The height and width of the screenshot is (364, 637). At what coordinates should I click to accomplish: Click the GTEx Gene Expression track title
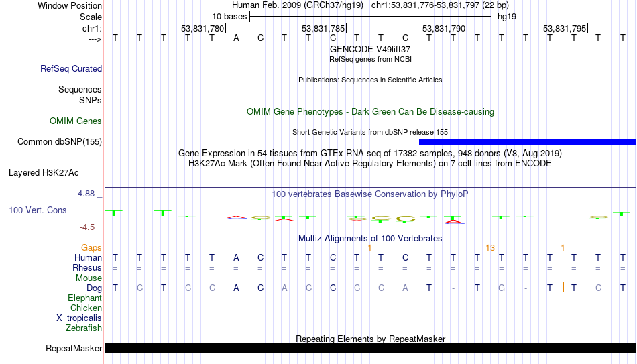coord(370,153)
